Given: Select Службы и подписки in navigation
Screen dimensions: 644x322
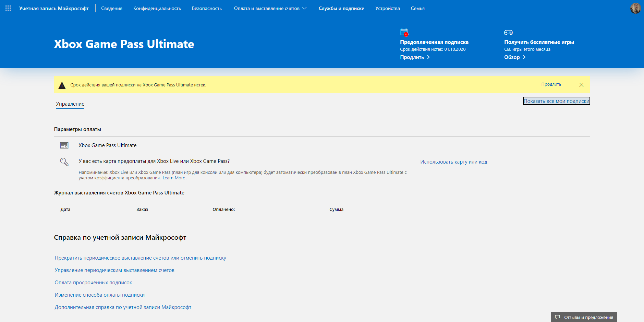Looking at the screenshot, I should pyautogui.click(x=341, y=8).
